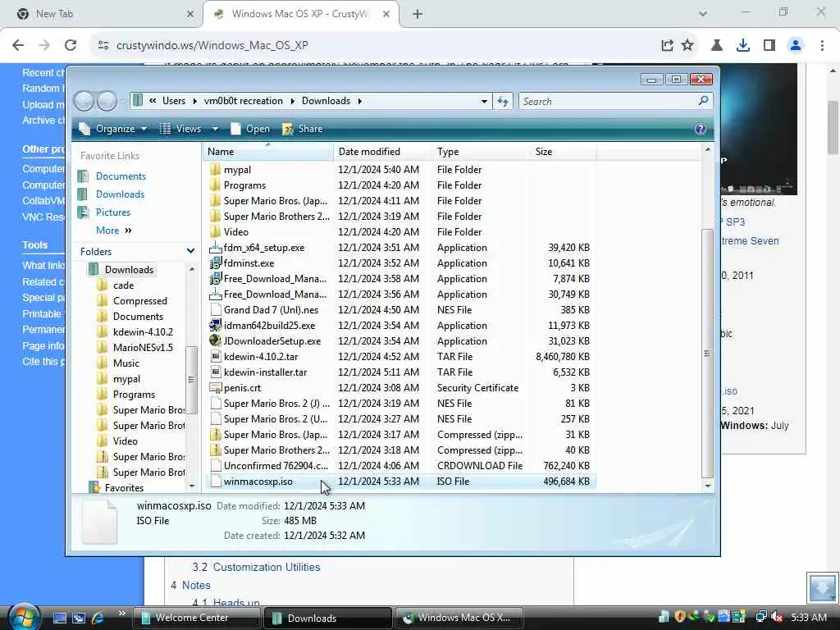Image resolution: width=840 pixels, height=630 pixels.
Task: Select winmacosxp.iso in file list
Action: pos(400,481)
